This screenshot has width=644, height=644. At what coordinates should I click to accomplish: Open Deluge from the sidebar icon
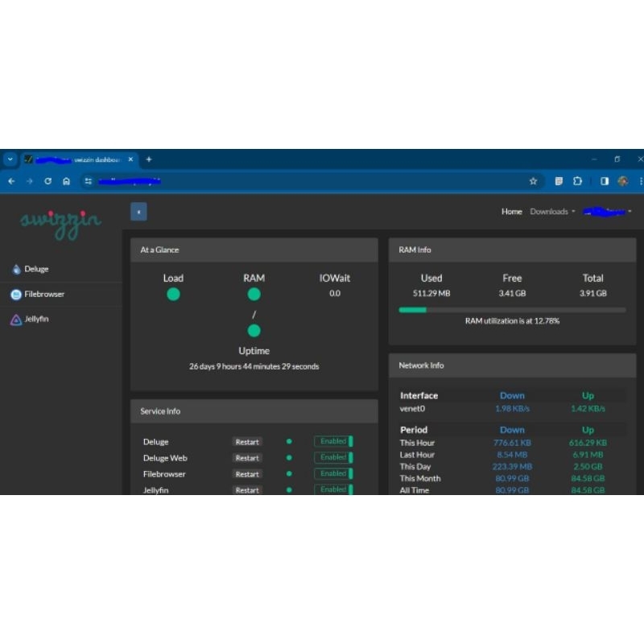18,268
